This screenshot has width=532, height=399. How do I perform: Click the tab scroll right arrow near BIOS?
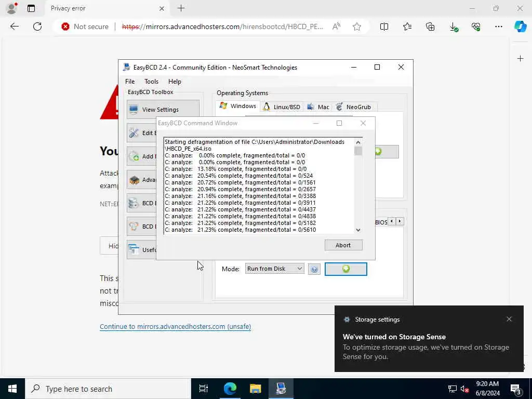pyautogui.click(x=400, y=221)
